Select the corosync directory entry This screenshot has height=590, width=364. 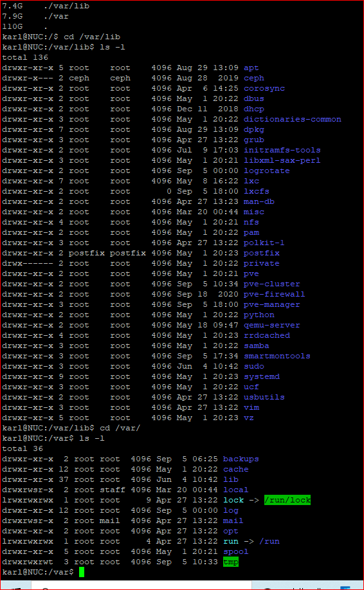click(264, 88)
